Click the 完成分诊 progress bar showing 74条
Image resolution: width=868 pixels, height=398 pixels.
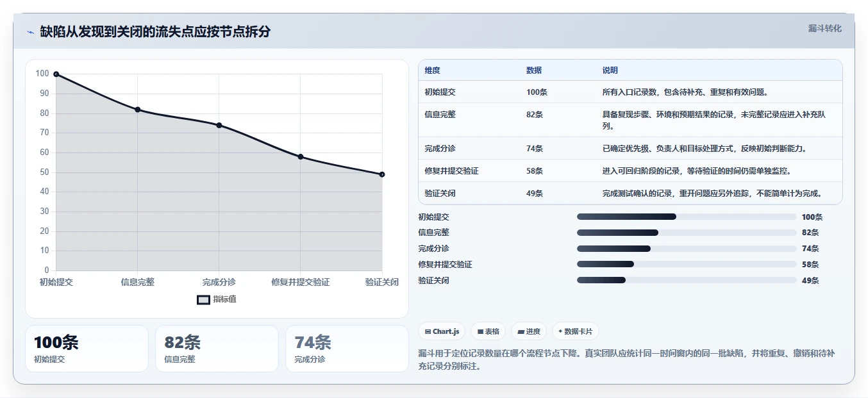687,249
